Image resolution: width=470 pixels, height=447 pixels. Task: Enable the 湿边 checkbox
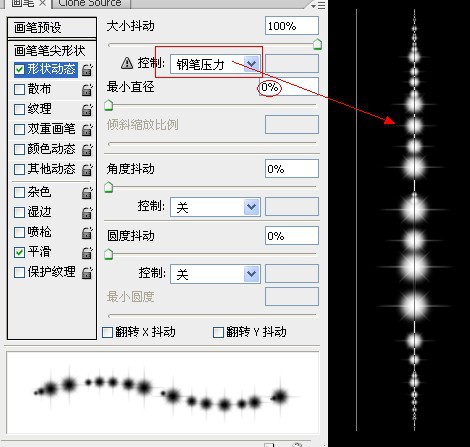coord(19,212)
